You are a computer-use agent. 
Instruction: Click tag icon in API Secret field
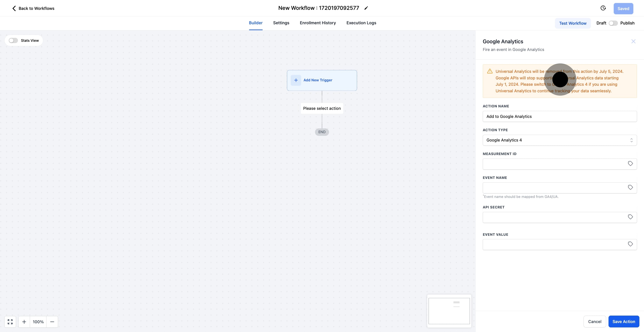[630, 217]
